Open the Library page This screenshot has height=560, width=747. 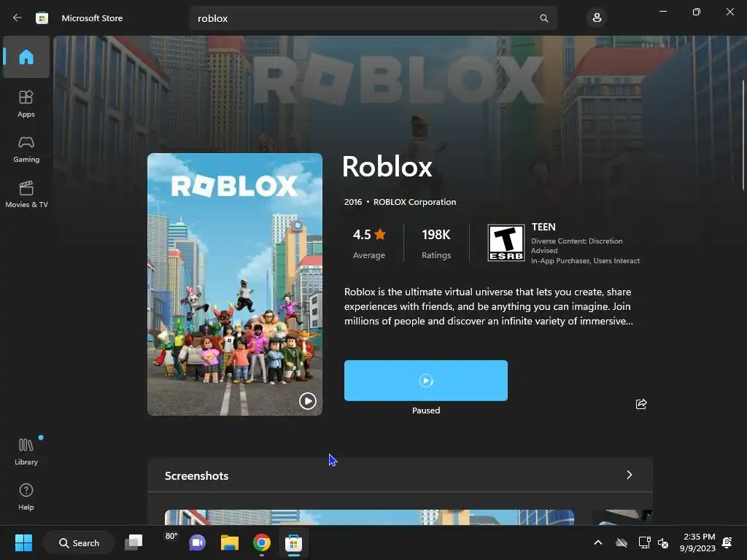pos(26,451)
